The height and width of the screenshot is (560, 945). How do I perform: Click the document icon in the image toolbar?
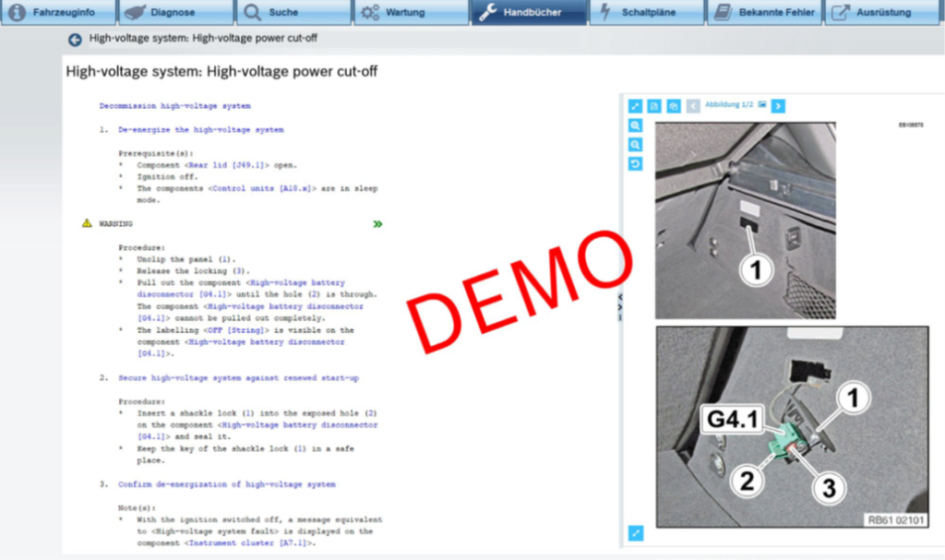tap(654, 106)
